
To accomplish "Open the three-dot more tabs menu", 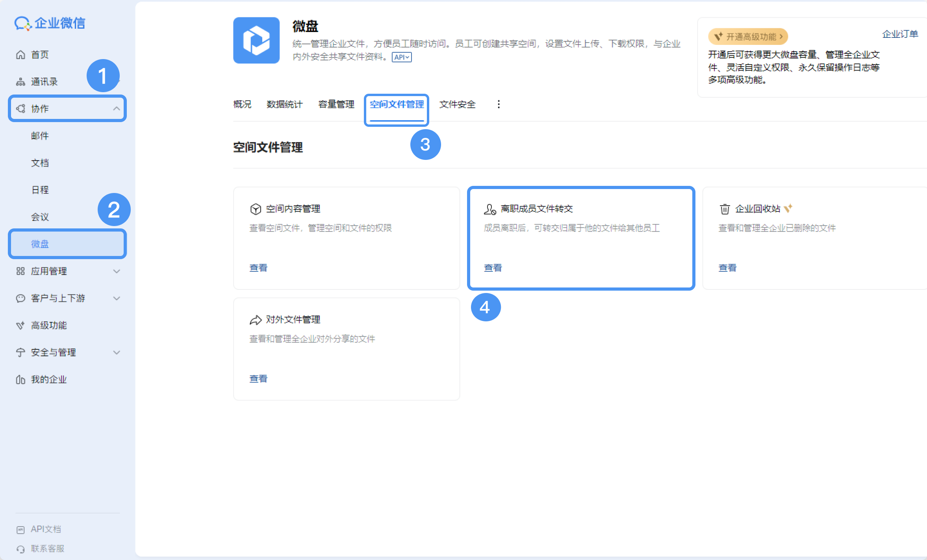I will 499,104.
